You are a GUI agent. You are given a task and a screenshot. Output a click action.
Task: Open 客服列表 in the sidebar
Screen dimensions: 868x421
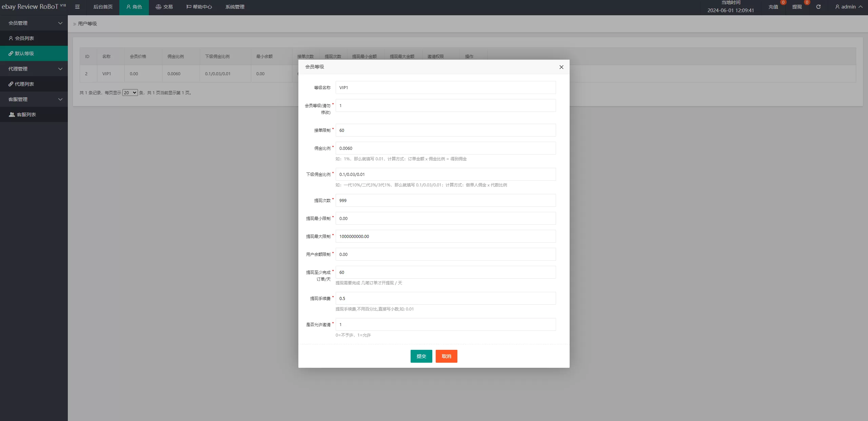coord(26,115)
